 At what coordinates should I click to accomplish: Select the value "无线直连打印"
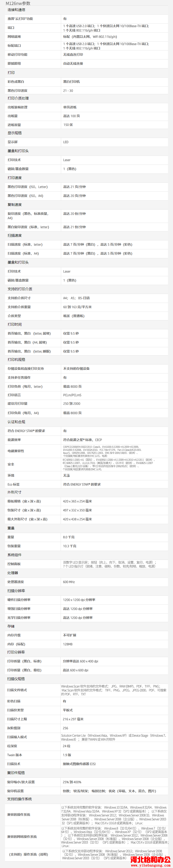pyautogui.click(x=73, y=55)
